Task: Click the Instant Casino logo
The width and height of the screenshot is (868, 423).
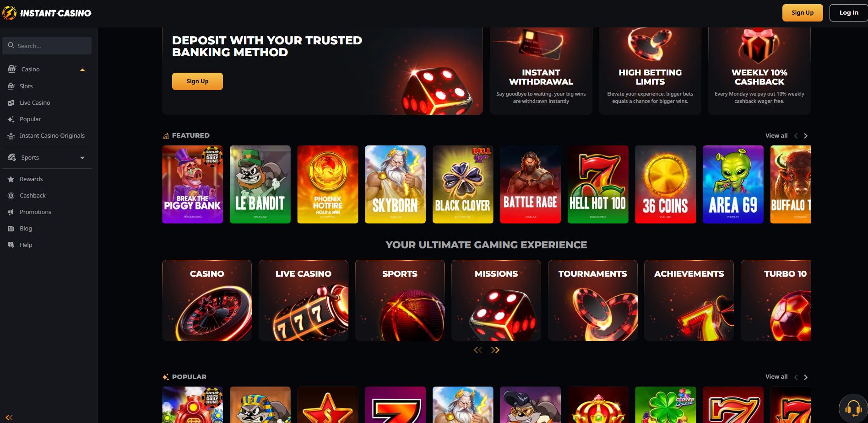Action: [47, 13]
